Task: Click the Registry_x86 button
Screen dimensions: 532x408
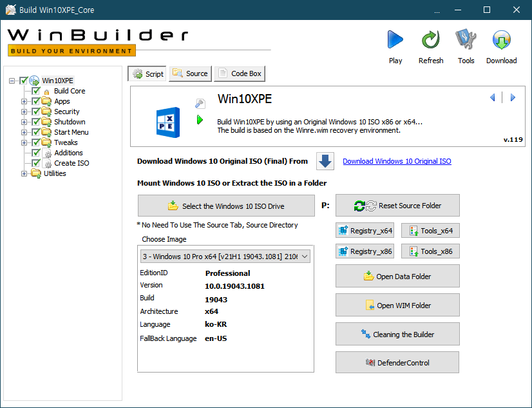Action: click(365, 251)
